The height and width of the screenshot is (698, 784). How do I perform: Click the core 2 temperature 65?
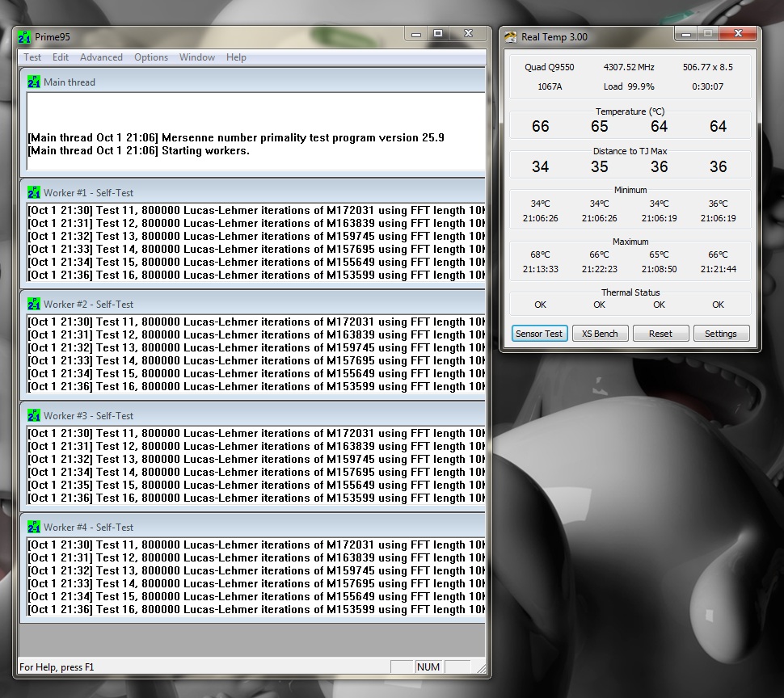pyautogui.click(x=599, y=126)
